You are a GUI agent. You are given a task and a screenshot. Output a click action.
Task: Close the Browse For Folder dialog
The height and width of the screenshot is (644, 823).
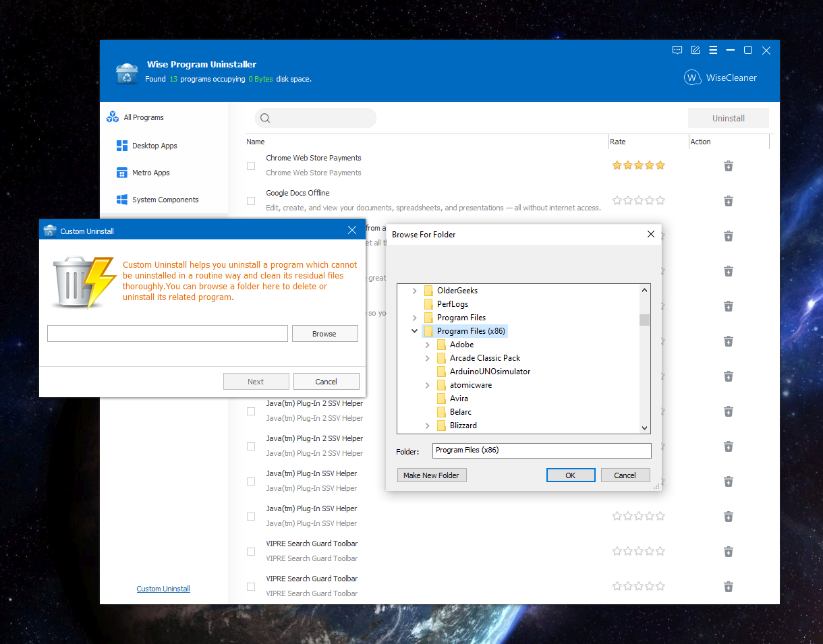pos(651,234)
